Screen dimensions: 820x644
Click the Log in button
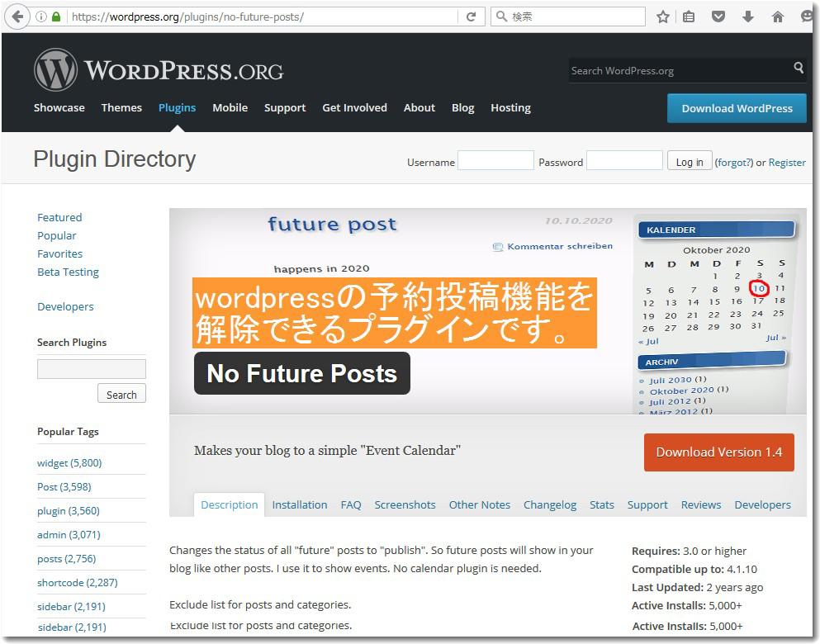[690, 162]
